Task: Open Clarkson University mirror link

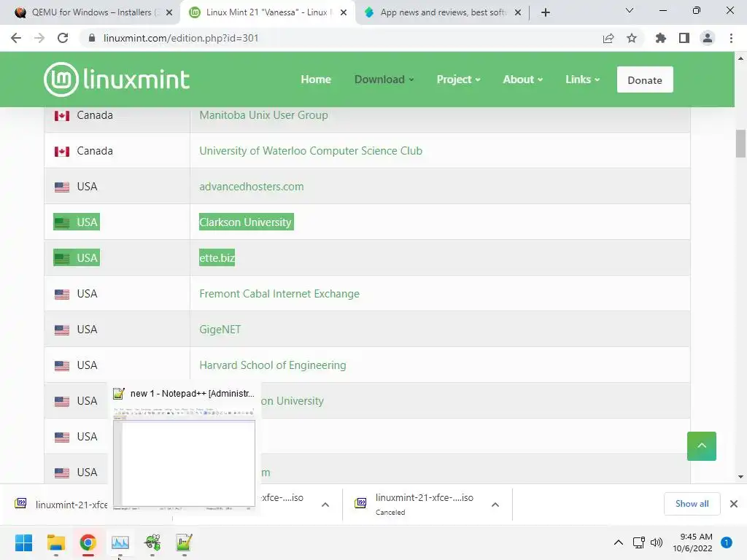Action: tap(246, 222)
